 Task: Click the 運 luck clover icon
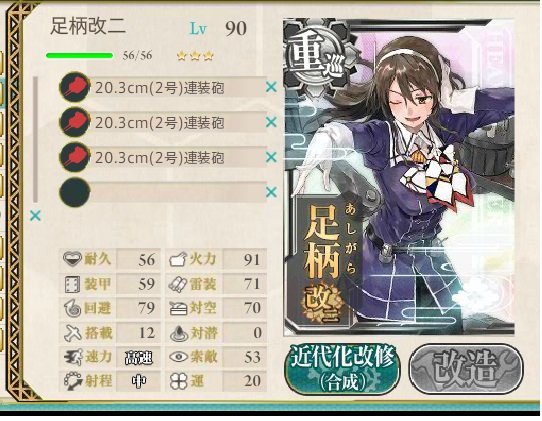tap(178, 381)
